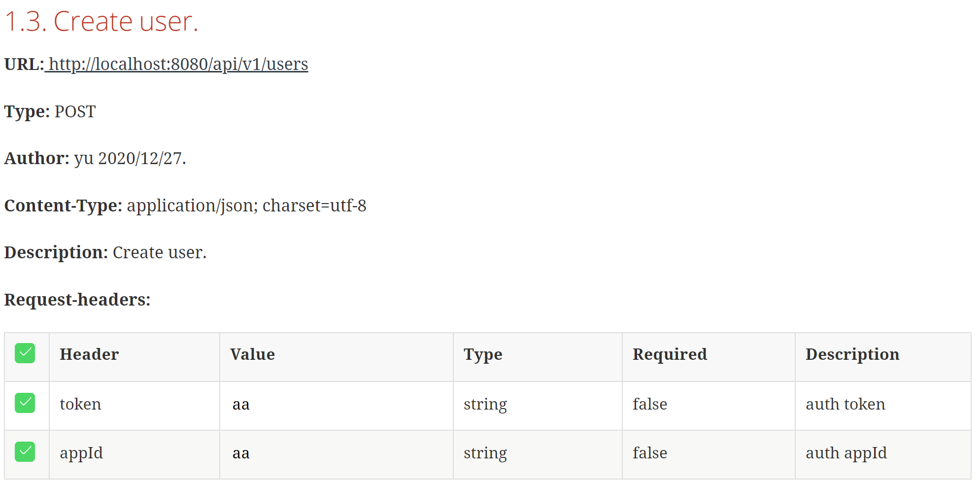
Task: Click the Header column heading
Action: 89,354
